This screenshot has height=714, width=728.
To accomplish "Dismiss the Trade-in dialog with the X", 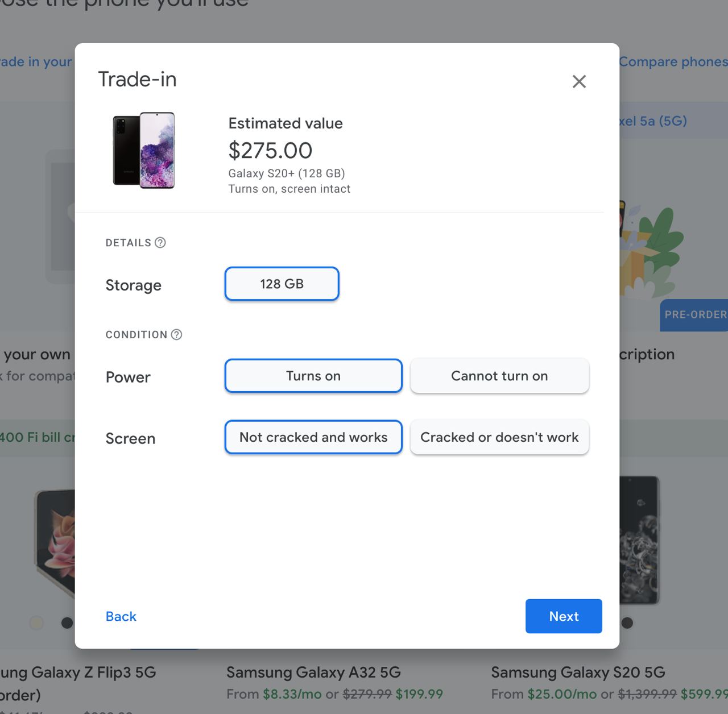I will pos(579,81).
